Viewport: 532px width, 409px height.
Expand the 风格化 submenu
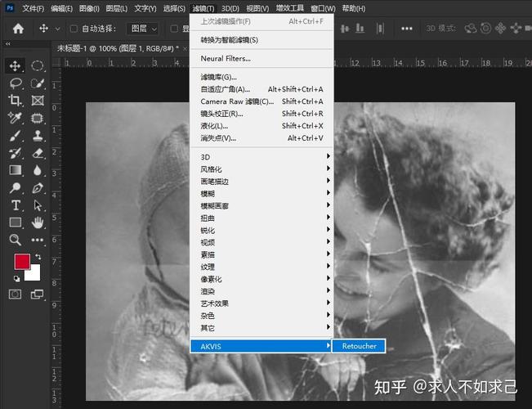262,169
